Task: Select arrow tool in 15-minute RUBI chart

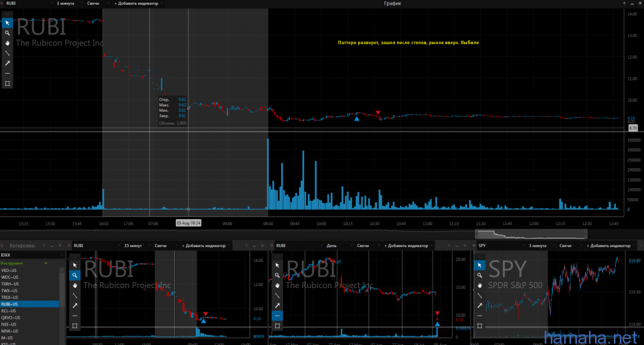Action: click(74, 305)
